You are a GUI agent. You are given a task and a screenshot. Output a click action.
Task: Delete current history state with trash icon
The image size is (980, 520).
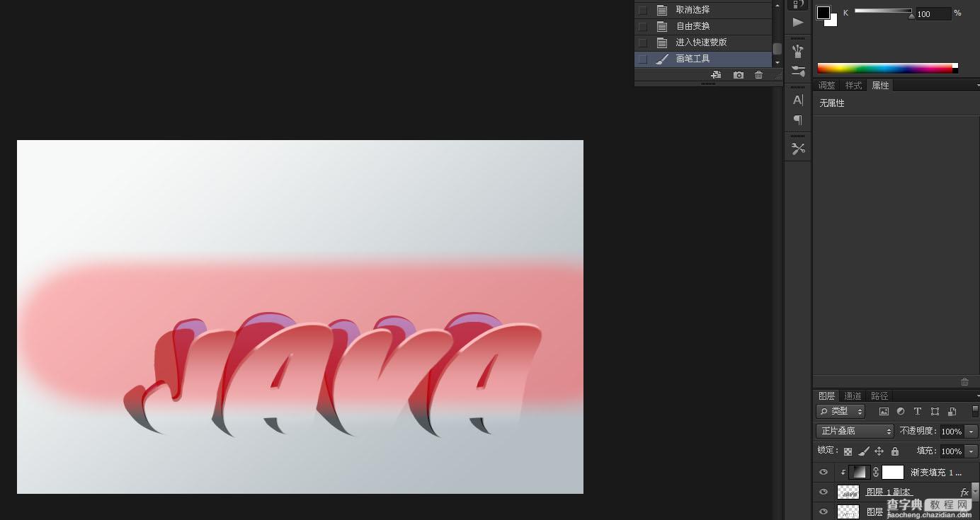tap(759, 75)
